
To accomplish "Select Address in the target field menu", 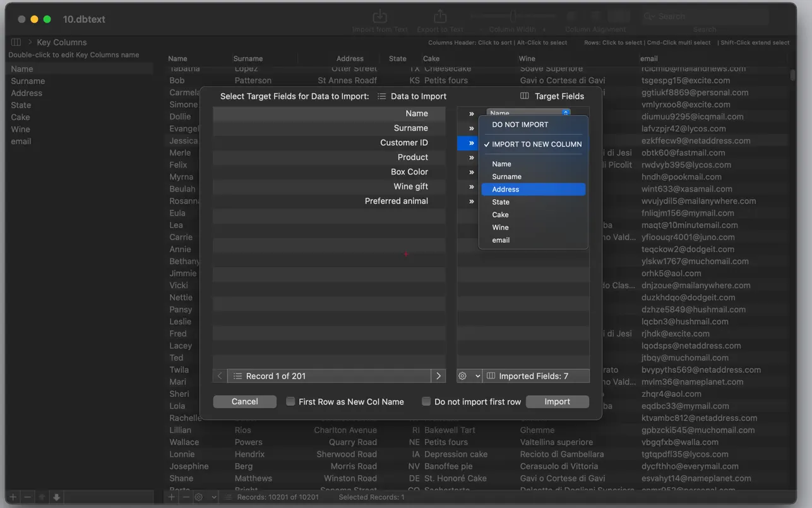I will coord(506,190).
